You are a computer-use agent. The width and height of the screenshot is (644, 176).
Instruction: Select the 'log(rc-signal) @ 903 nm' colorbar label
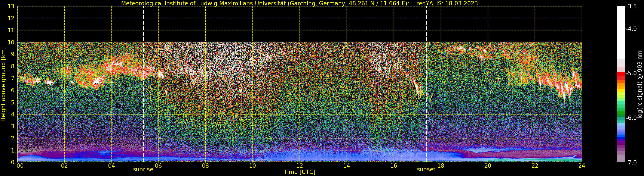pyautogui.click(x=640, y=84)
